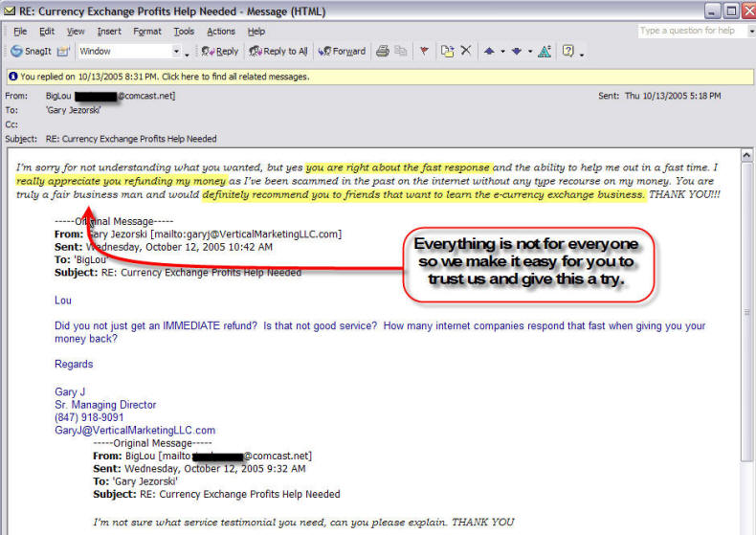This screenshot has width=756, height=535.
Task: Click the Copy icon in toolbar
Action: (401, 52)
